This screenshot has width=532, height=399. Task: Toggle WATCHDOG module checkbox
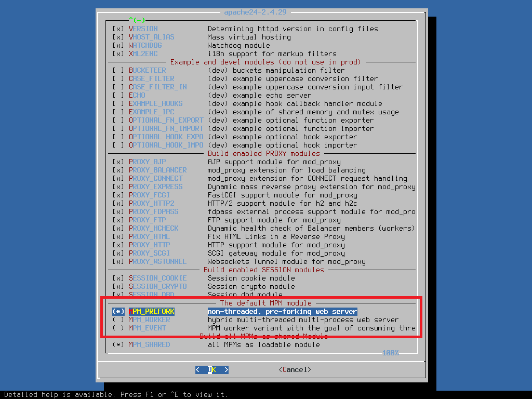[x=118, y=46]
